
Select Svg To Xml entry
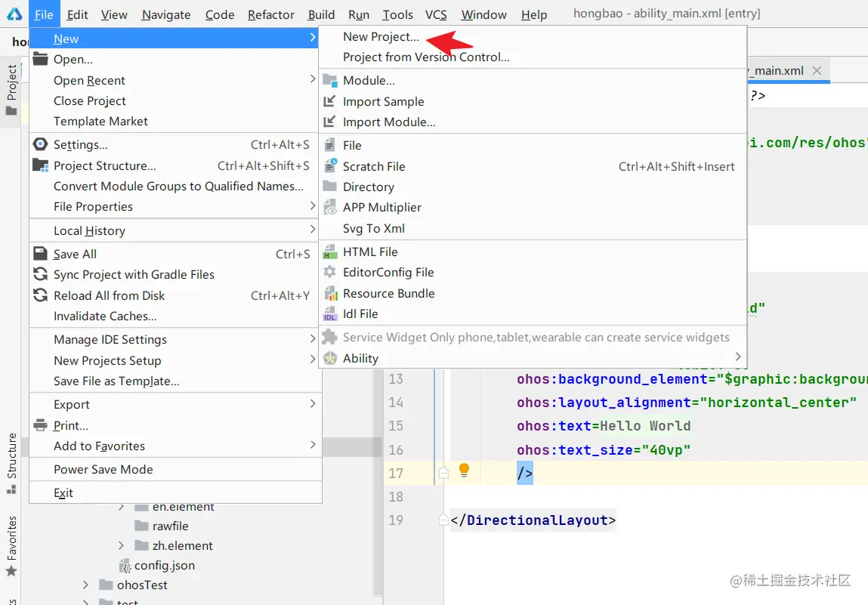tap(533, 229)
